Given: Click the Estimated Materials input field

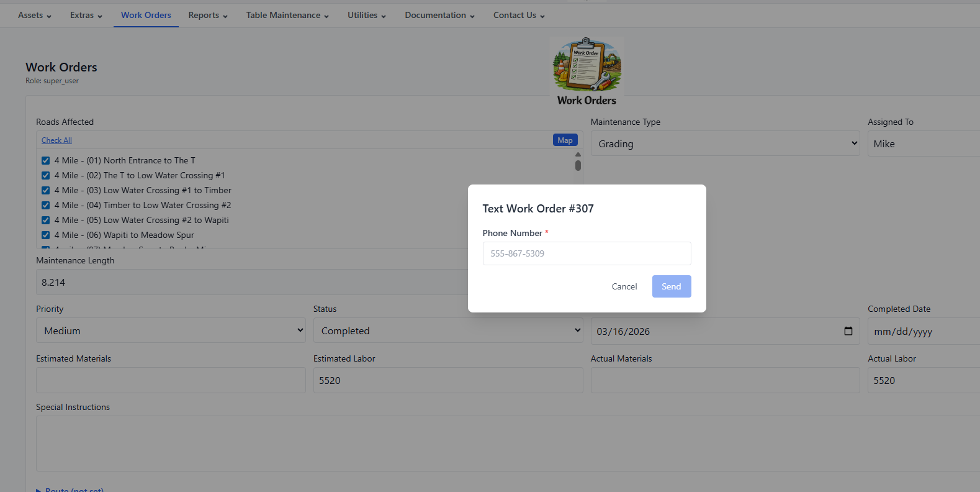Looking at the screenshot, I should coord(171,380).
